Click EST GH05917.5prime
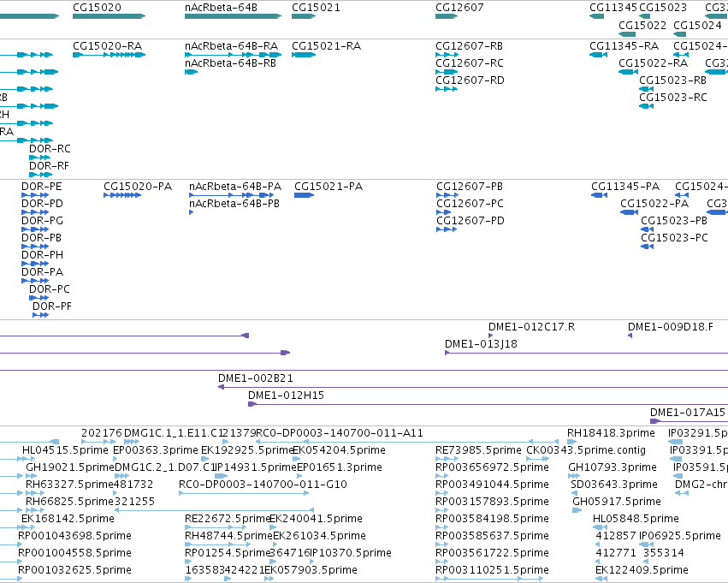 [x=617, y=502]
